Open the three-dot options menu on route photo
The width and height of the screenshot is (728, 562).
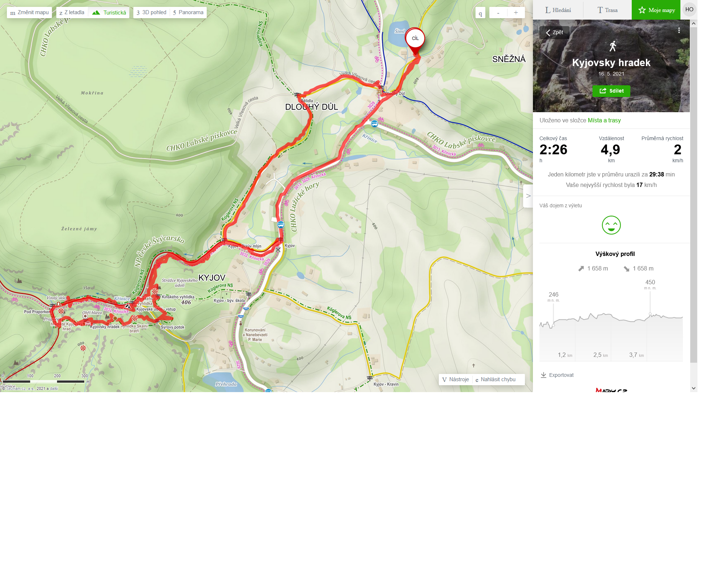pyautogui.click(x=679, y=30)
